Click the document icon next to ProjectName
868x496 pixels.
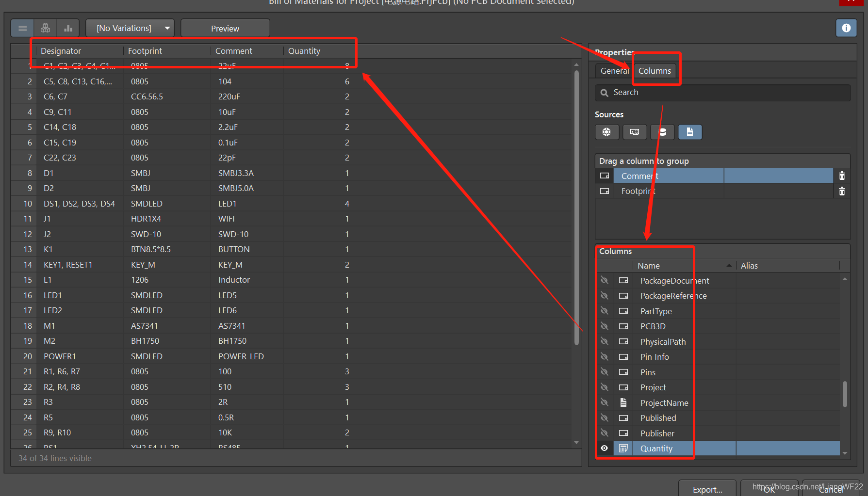[623, 402]
